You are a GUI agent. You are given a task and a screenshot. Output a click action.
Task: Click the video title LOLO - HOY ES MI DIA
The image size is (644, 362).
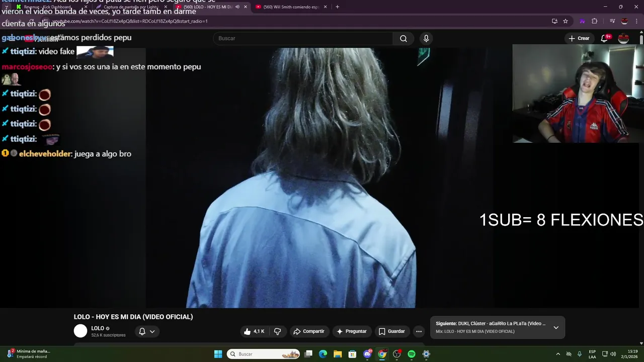point(133,317)
